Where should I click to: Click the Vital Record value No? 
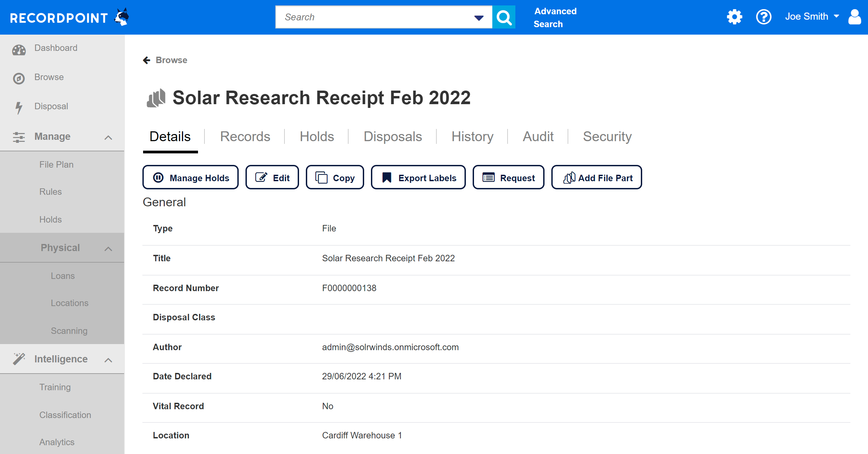[x=328, y=406]
